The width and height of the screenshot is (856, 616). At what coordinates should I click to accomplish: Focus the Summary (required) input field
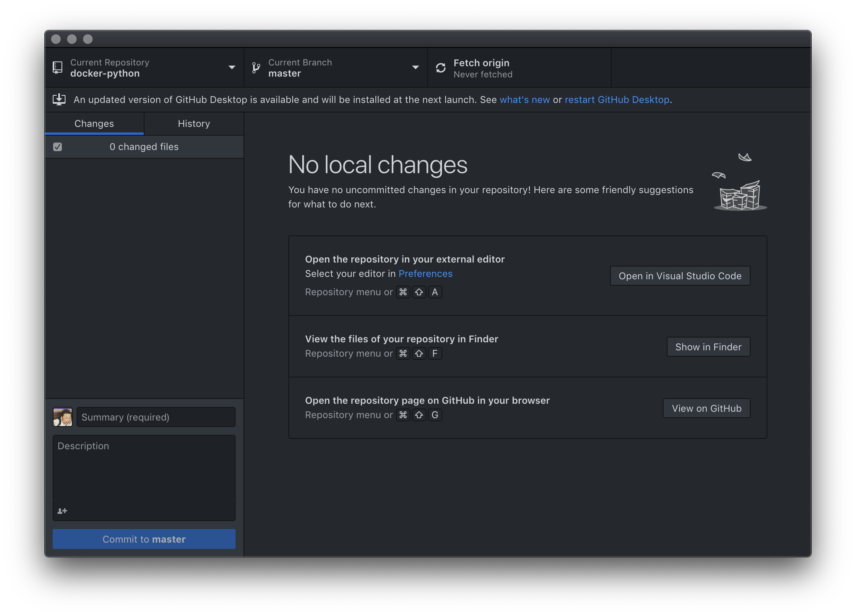(156, 417)
